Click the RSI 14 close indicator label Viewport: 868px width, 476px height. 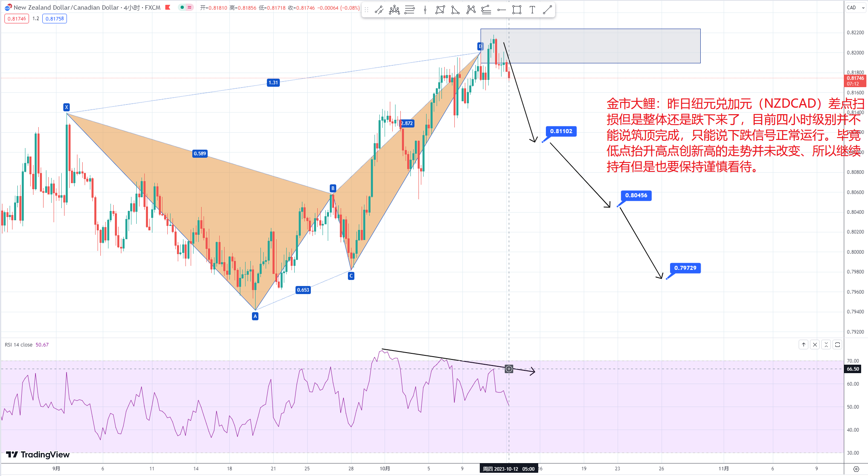19,344
